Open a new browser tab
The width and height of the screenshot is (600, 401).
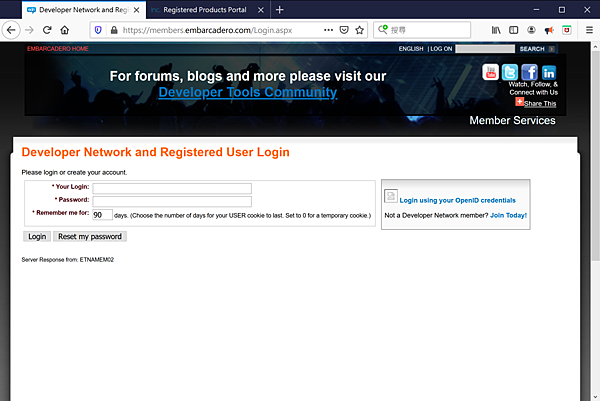tap(280, 10)
